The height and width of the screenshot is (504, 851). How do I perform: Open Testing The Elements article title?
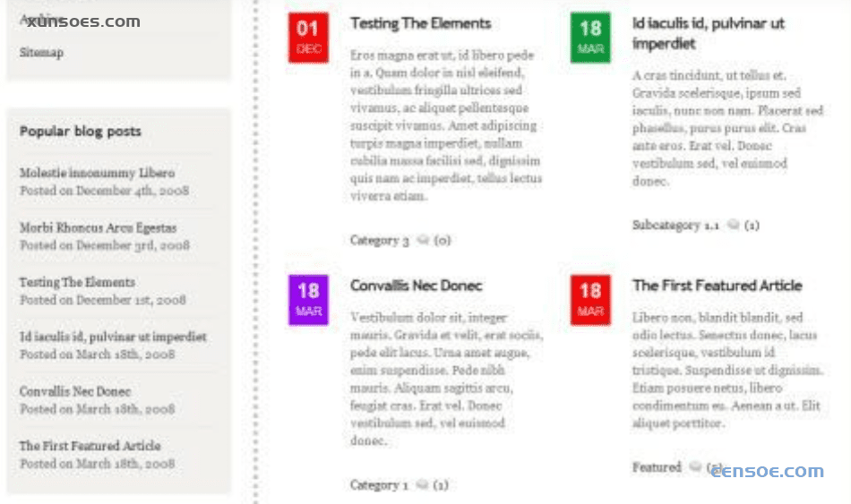tap(420, 23)
